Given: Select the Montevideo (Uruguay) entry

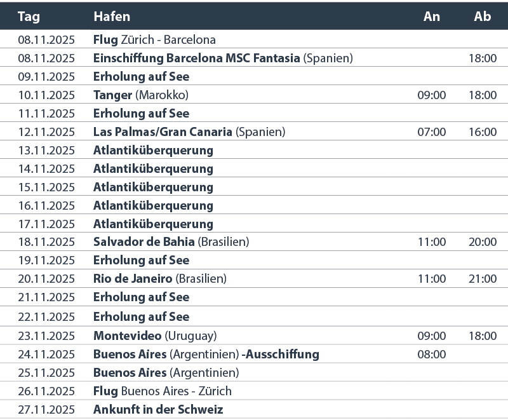Looking at the screenshot, I should click(x=155, y=336).
